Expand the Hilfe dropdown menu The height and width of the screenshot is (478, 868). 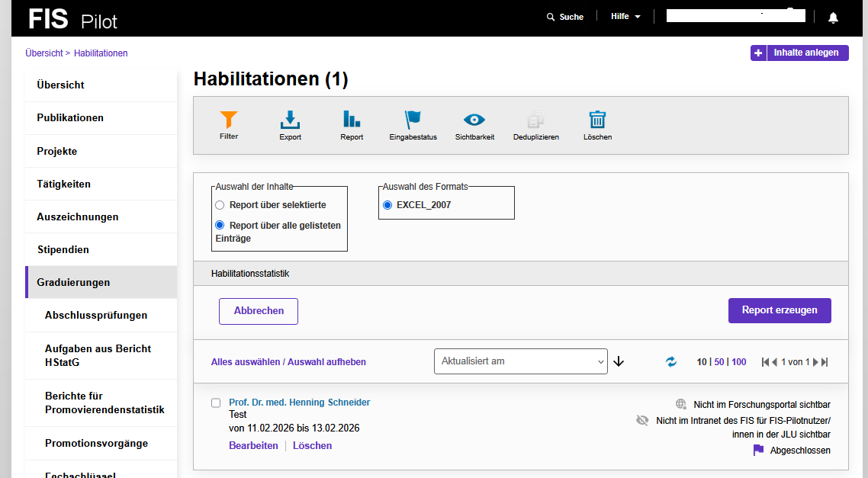tap(625, 17)
